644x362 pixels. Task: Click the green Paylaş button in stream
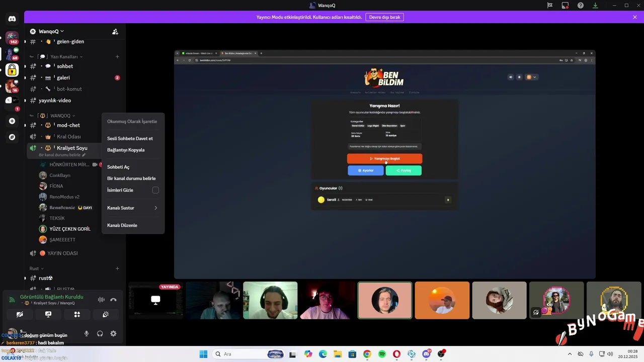(404, 170)
